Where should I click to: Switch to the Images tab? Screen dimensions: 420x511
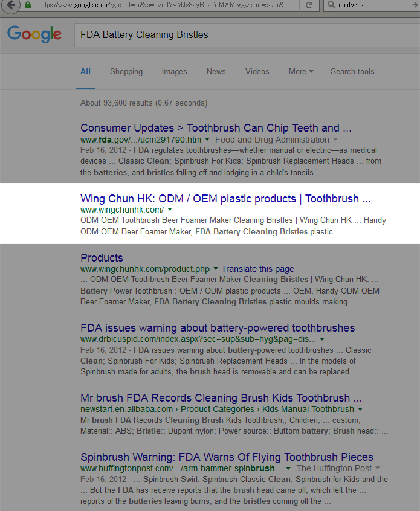click(175, 72)
